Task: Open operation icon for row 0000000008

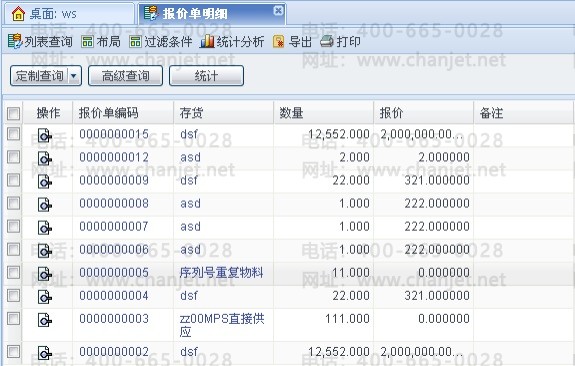Action: point(45,205)
